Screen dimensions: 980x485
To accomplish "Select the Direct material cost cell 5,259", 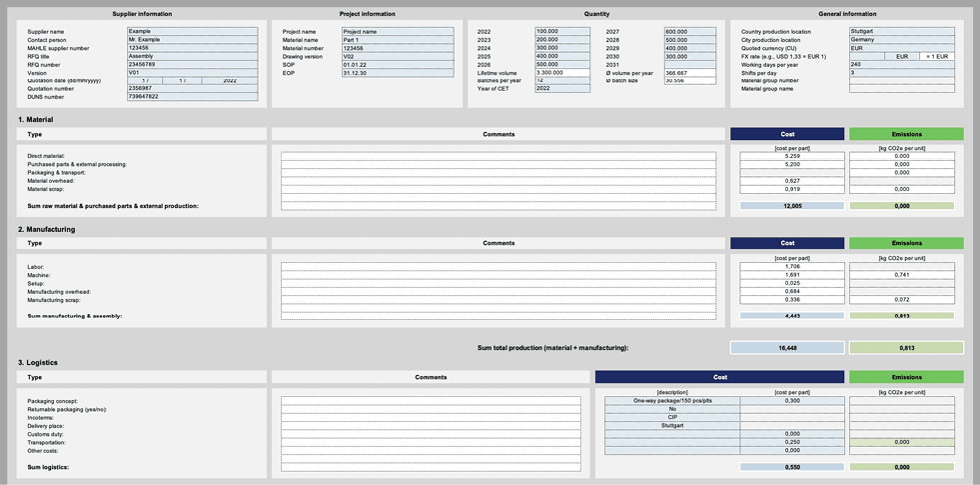I will (x=792, y=156).
